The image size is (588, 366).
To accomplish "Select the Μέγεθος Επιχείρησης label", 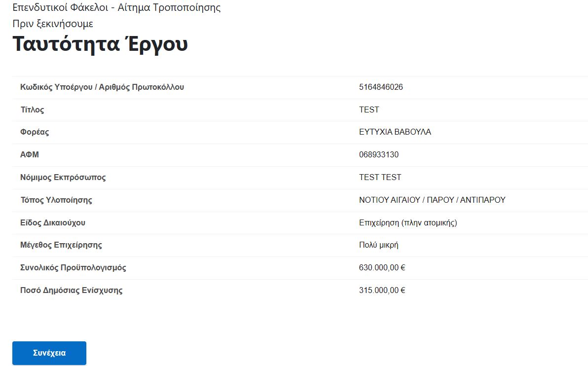I will [61, 245].
